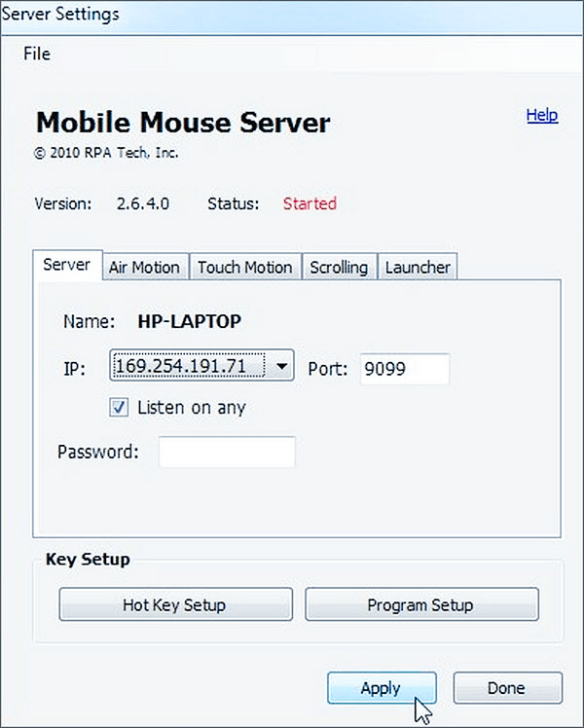
Task: Click the Done button
Action: 507,687
